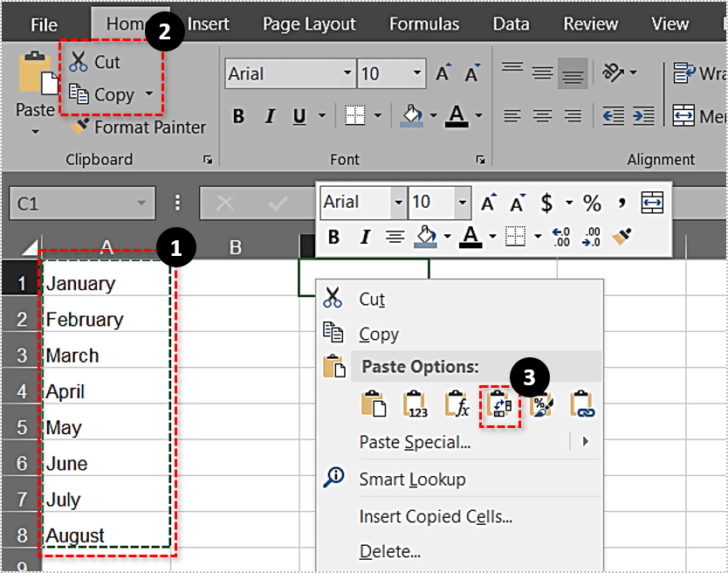Viewport: 728px width, 573px height.
Task: Select cell A3 containing March
Action: pos(105,356)
